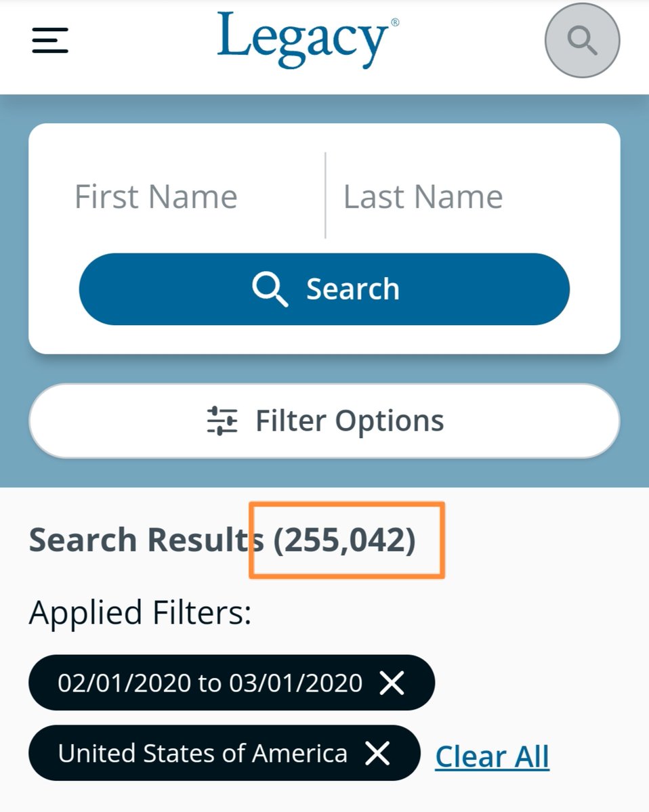Click the Clear All link

[492, 756]
